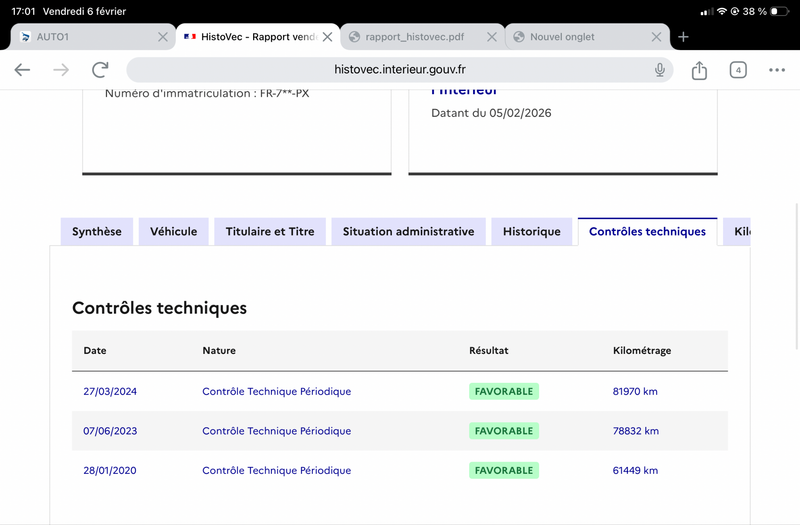Reload the HistoVec page

[100, 70]
